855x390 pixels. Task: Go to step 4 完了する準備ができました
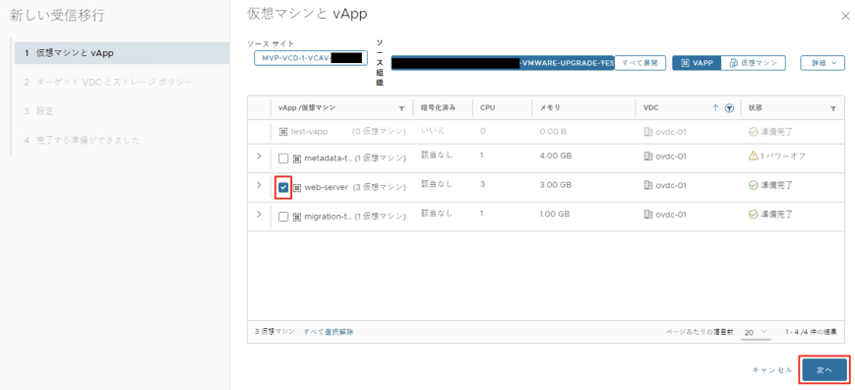(82, 140)
